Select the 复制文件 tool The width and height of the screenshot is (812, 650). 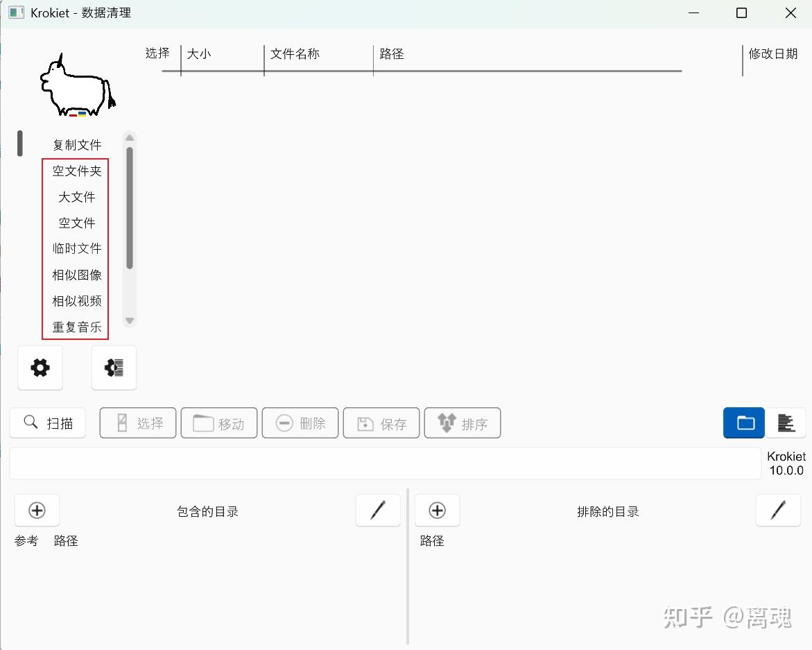pyautogui.click(x=77, y=145)
